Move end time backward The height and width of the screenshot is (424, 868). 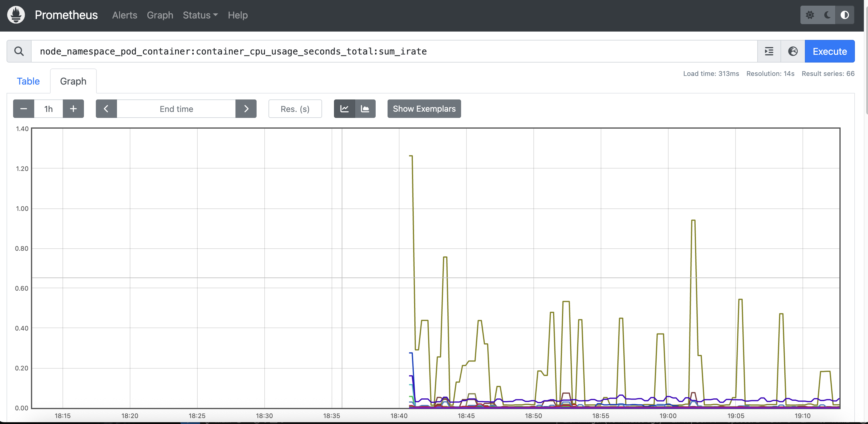pos(106,108)
